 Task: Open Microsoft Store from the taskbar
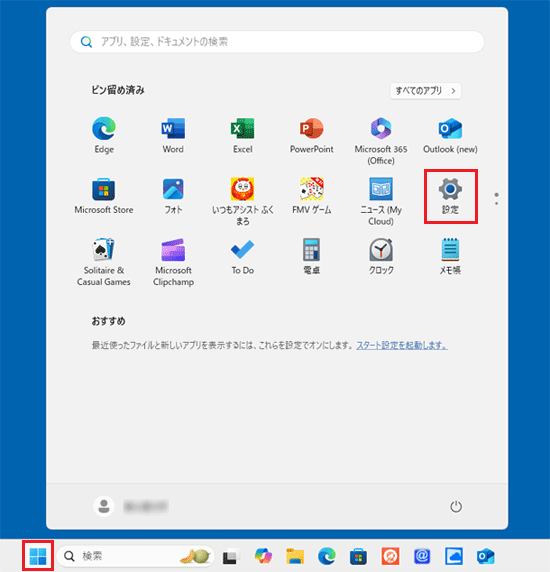coord(359,556)
